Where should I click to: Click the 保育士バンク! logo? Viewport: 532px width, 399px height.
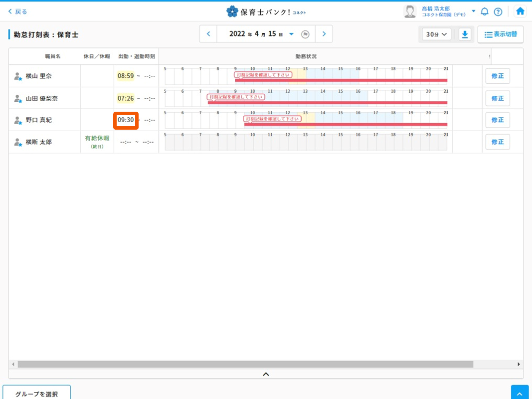[266, 11]
